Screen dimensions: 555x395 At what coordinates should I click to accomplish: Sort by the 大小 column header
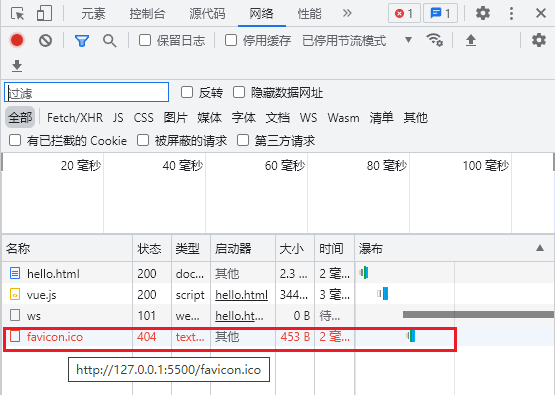[295, 248]
